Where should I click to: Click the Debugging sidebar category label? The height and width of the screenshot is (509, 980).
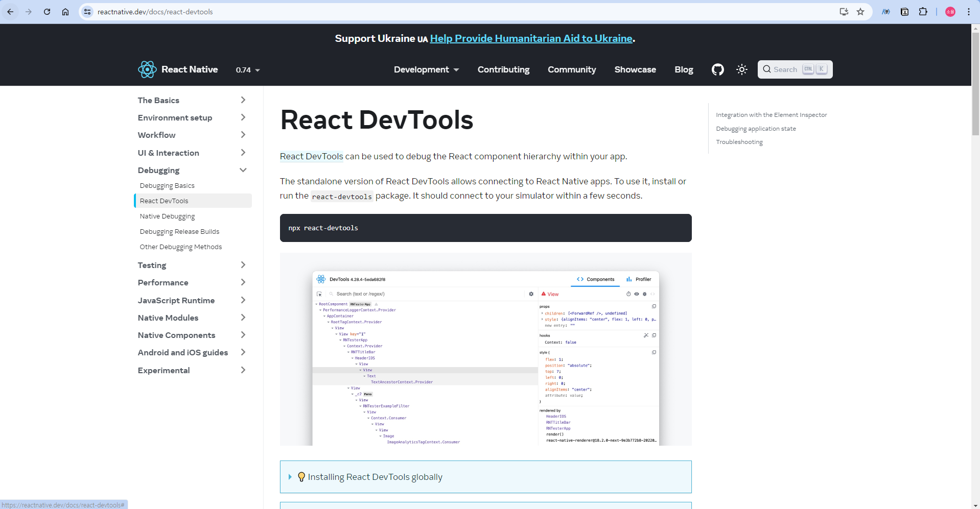click(x=158, y=170)
